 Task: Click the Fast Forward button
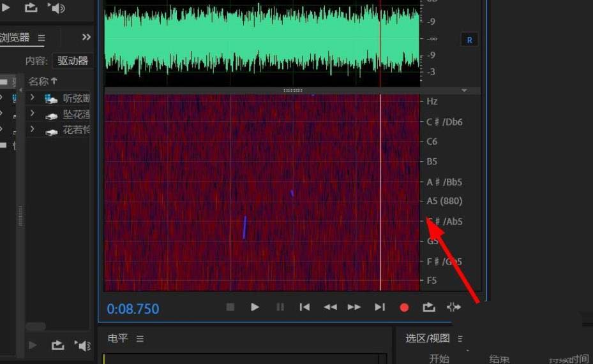click(x=354, y=307)
